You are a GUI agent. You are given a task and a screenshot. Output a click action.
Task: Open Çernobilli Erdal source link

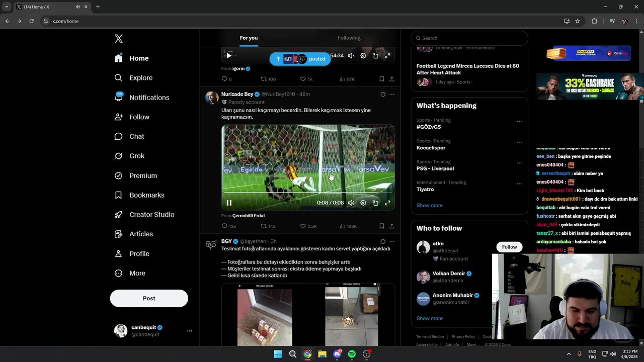point(249,216)
